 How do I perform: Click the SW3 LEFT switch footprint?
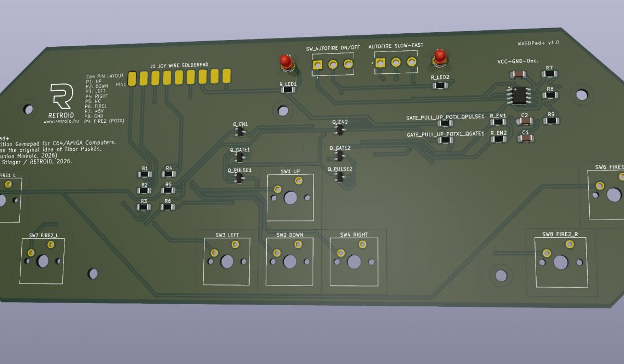point(227,262)
